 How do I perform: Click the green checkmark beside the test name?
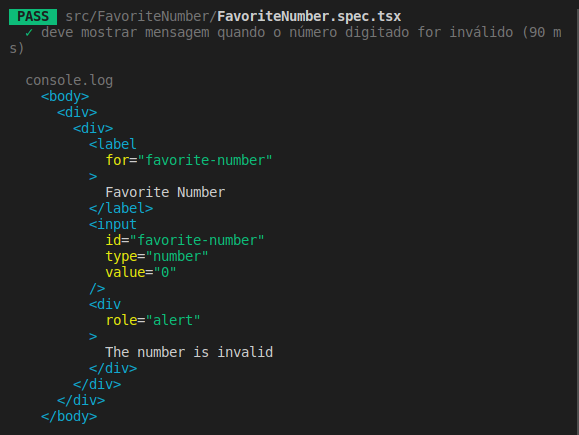tap(29, 33)
